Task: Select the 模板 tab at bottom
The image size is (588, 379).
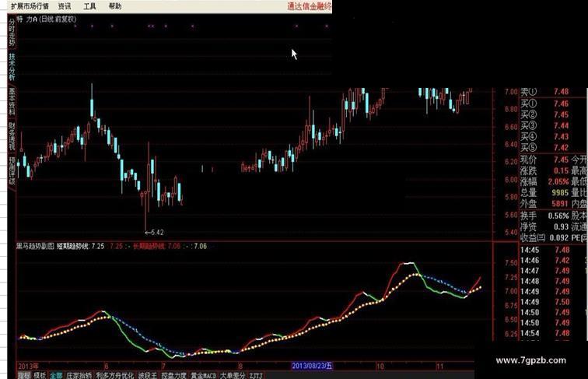Action: coord(40,375)
